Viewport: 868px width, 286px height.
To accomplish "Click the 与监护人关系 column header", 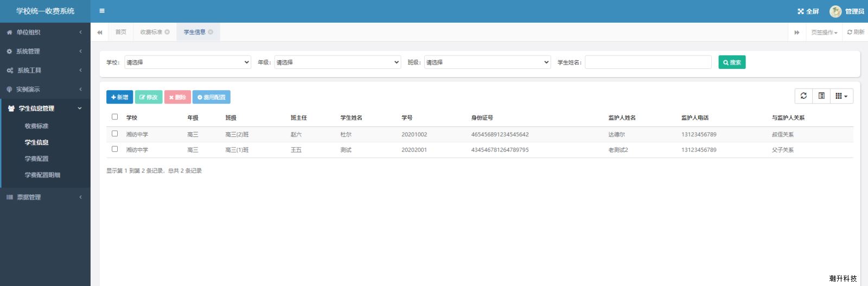I will click(x=788, y=118).
